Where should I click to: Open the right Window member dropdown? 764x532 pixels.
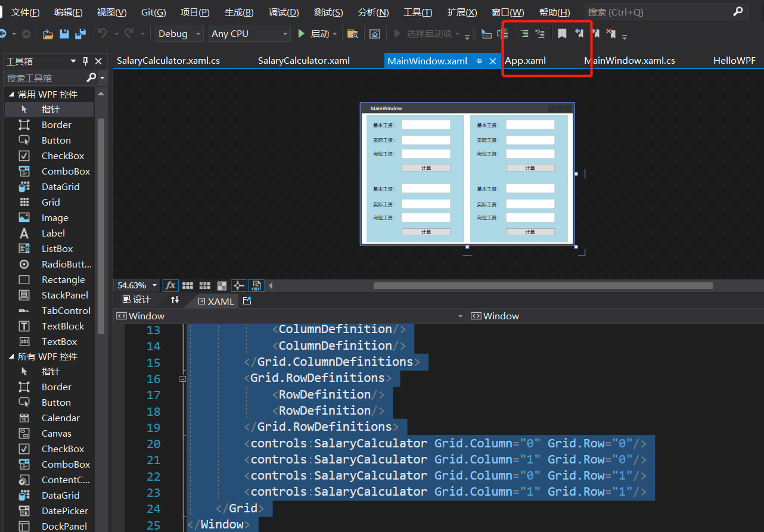click(x=616, y=316)
